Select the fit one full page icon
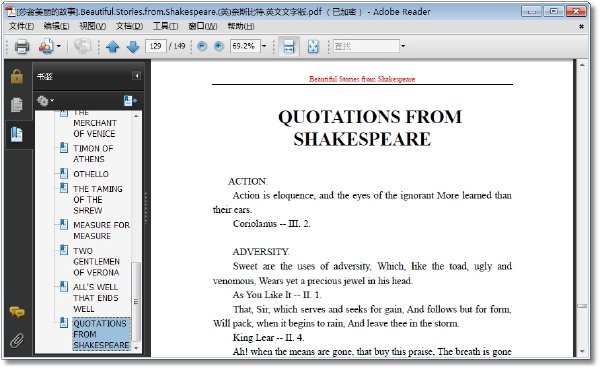Image resolution: width=600 pixels, height=369 pixels. pos(313,47)
